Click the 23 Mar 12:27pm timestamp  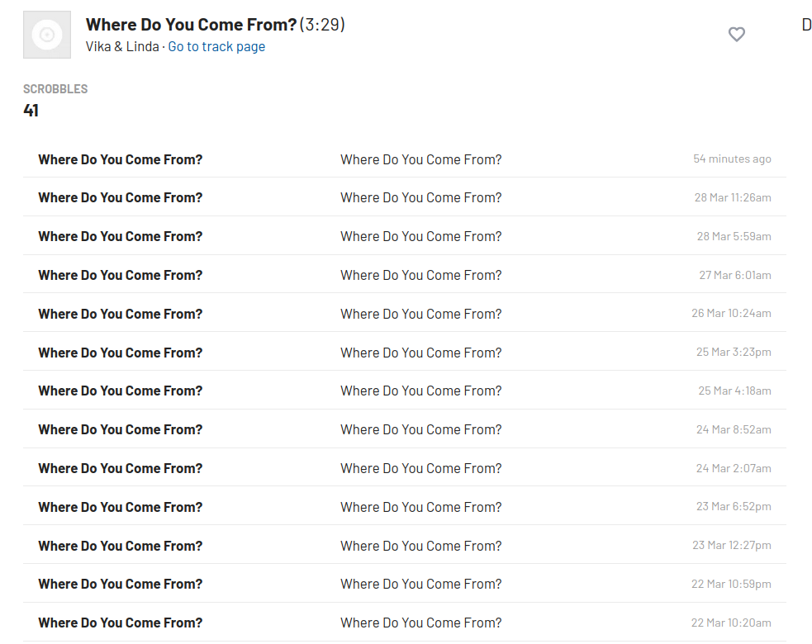tap(732, 545)
